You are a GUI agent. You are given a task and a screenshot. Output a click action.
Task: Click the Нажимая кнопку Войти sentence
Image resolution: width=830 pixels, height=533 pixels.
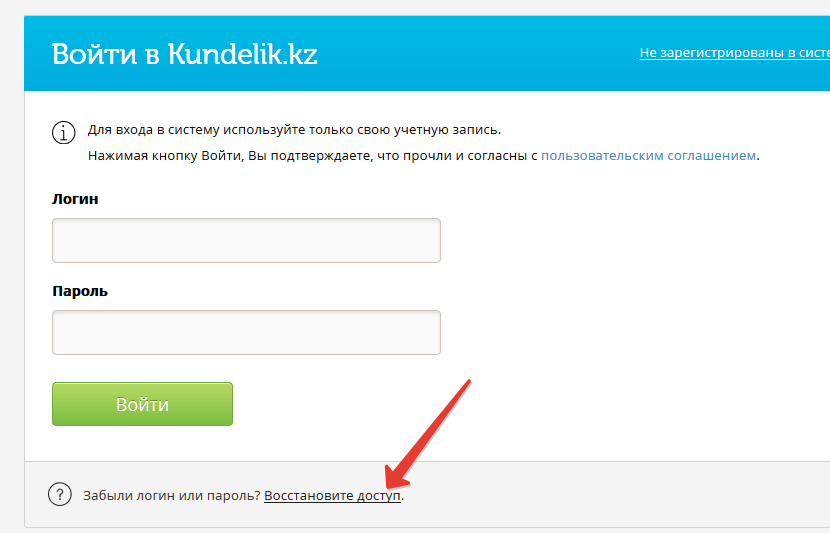tap(423, 156)
